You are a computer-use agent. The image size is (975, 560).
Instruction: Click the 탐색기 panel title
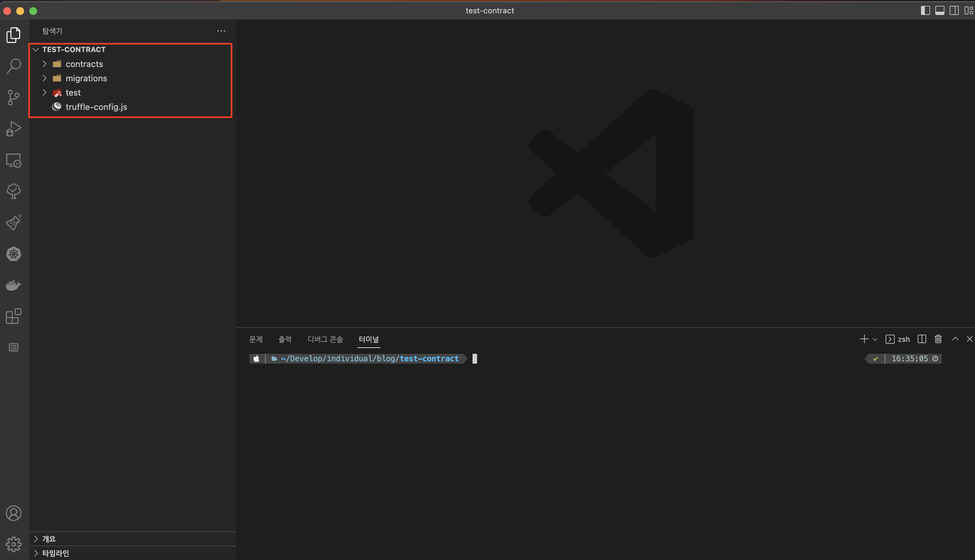click(52, 31)
